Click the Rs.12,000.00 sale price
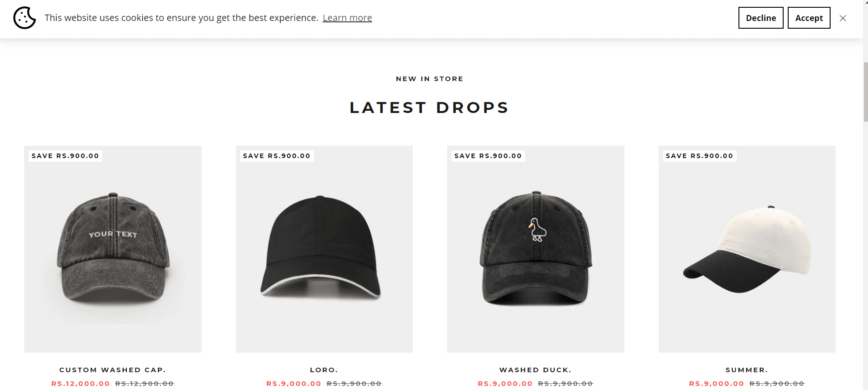868x390 pixels. click(x=81, y=384)
